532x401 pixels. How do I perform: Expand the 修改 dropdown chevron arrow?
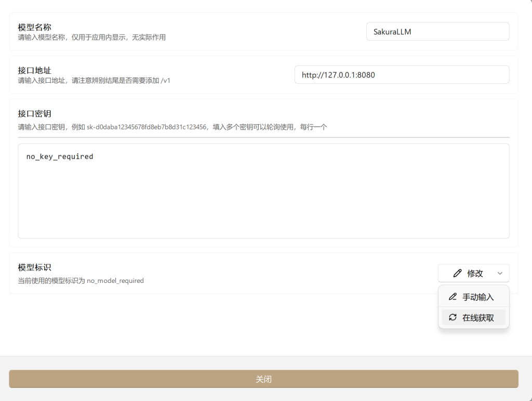point(500,273)
